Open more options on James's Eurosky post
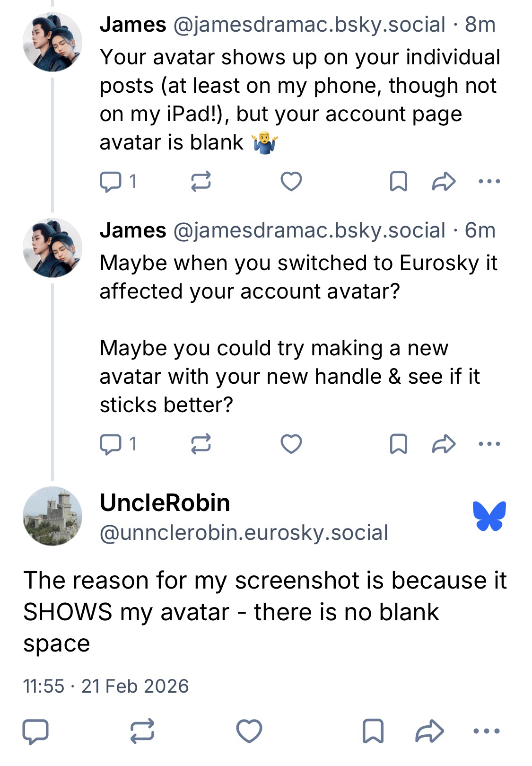532x766 pixels. [489, 444]
